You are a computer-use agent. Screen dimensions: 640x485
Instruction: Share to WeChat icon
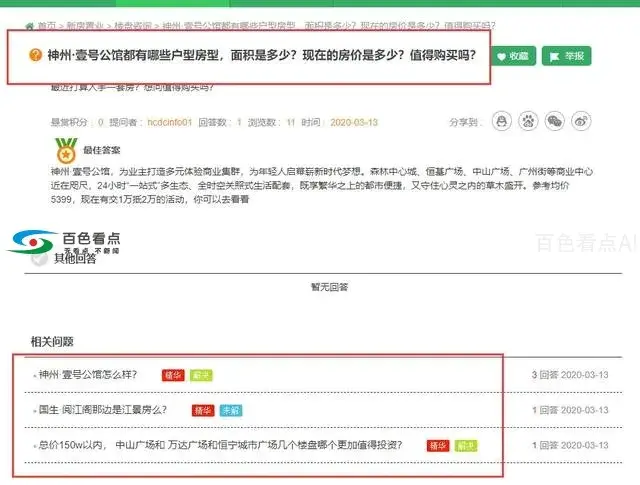pyautogui.click(x=555, y=121)
